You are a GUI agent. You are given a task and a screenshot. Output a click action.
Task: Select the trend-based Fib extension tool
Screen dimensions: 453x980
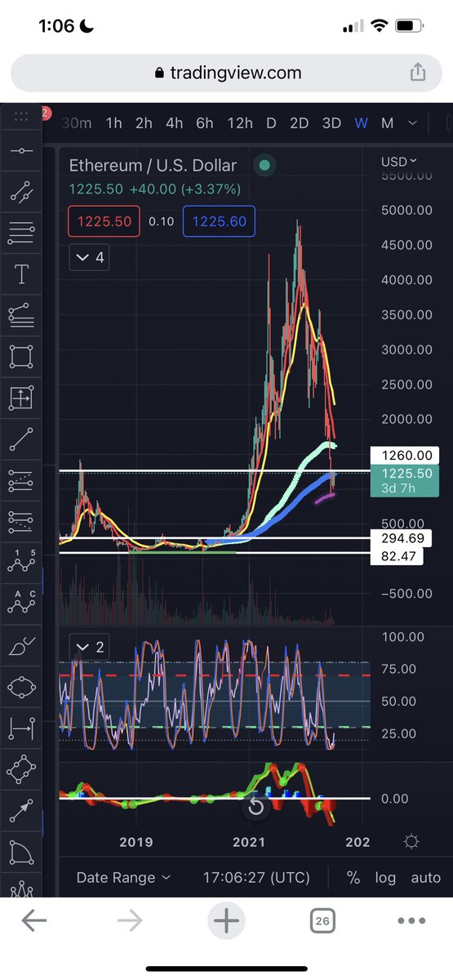[21, 523]
